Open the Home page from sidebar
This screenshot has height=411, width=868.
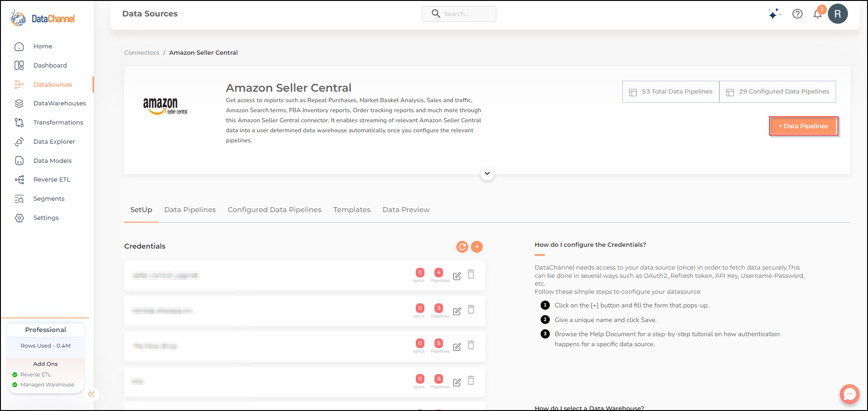tap(42, 46)
